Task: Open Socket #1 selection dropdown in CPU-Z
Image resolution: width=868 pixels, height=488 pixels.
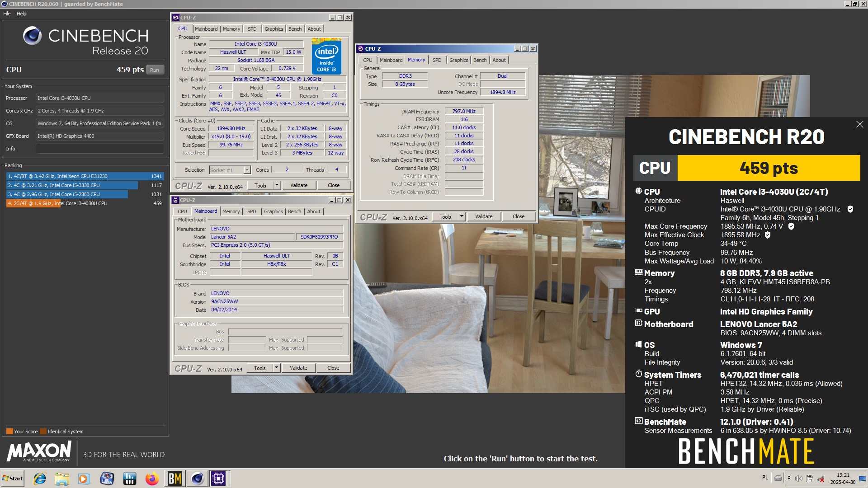Action: pyautogui.click(x=230, y=170)
